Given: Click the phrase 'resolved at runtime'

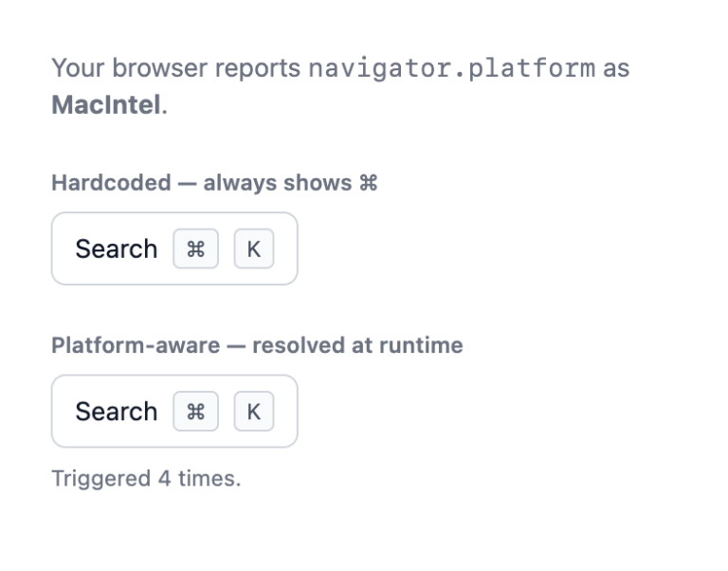Looking at the screenshot, I should point(357,345).
